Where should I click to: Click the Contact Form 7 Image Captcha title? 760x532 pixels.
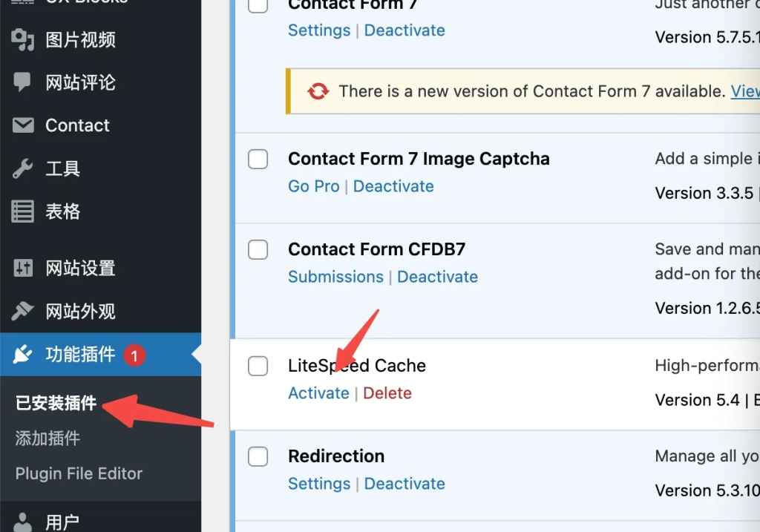419,159
